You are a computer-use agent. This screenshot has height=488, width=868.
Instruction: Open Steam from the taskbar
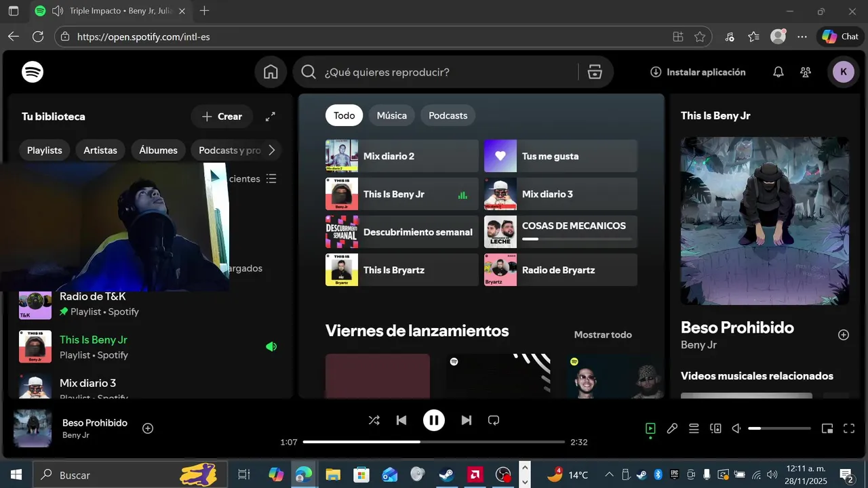pyautogui.click(x=446, y=475)
